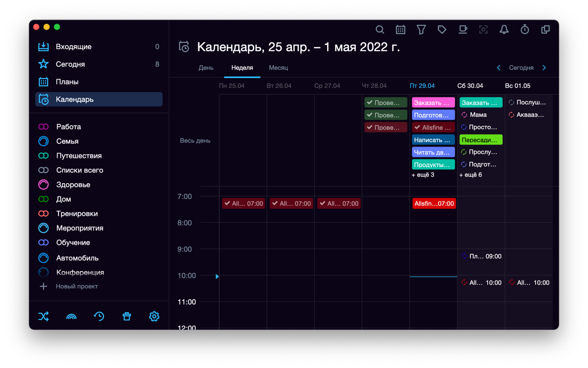Toggle completion circle of Прослу… task

click(464, 152)
